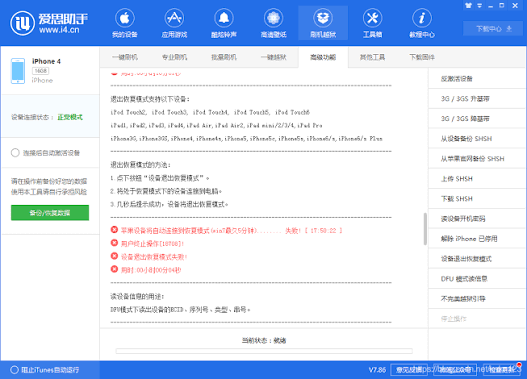Click 上传 SHSH option
527x379 pixels.
[x=477, y=179]
